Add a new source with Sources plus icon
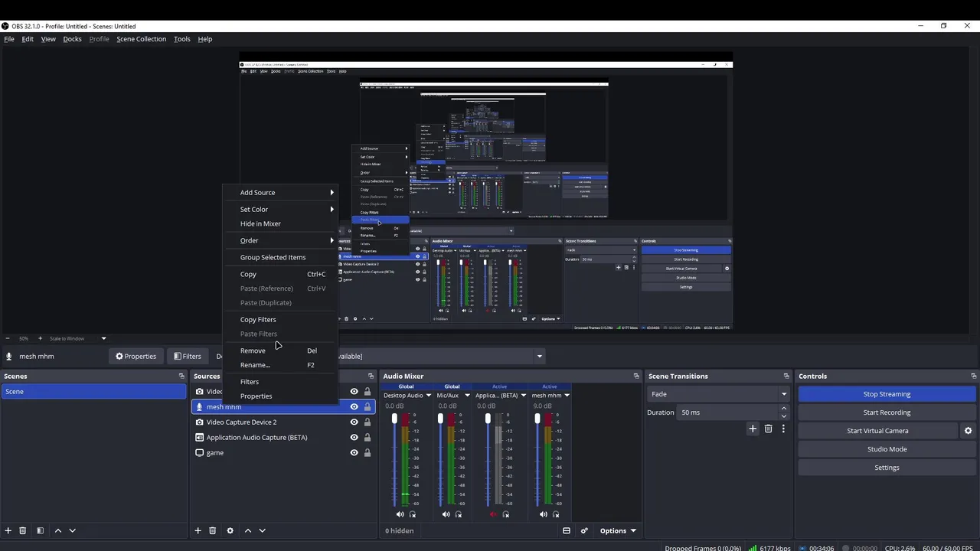980x551 pixels. click(198, 530)
